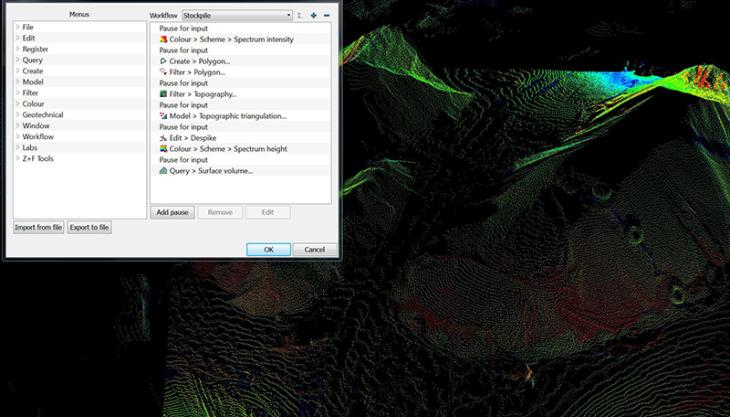Viewport: 730px width, 417px height.
Task: Select Window in the Menus list
Action: tap(36, 126)
